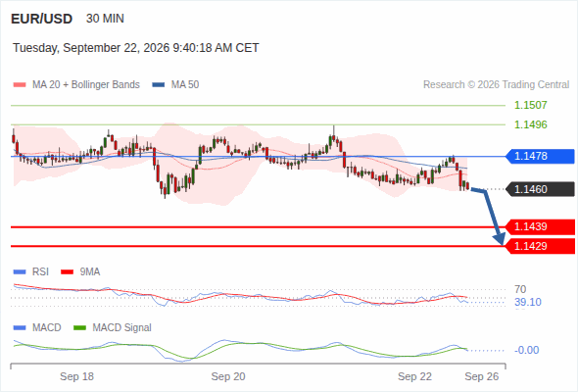
Task: Click the Sep 26 date axis label
Action: [482, 376]
